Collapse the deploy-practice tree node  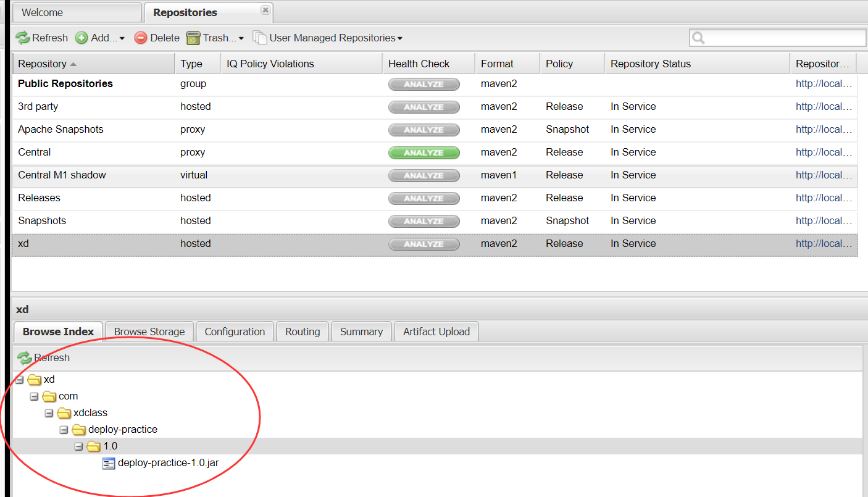[x=64, y=430]
